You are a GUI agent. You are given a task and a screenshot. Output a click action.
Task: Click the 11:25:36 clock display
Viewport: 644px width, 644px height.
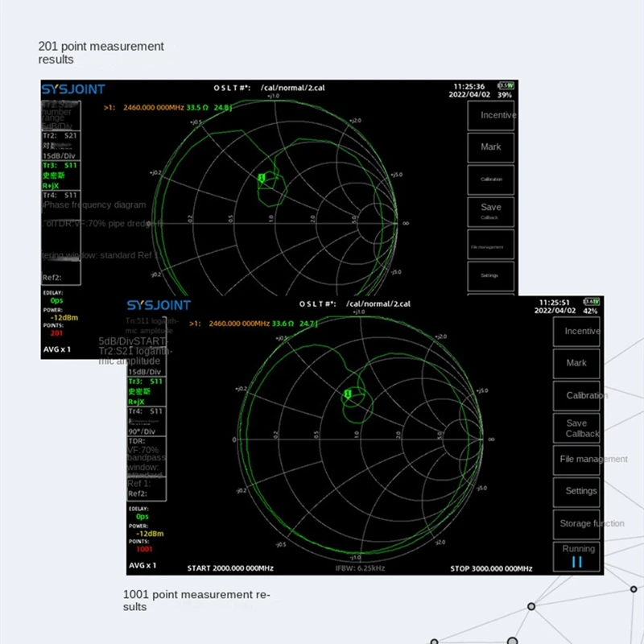[469, 87]
